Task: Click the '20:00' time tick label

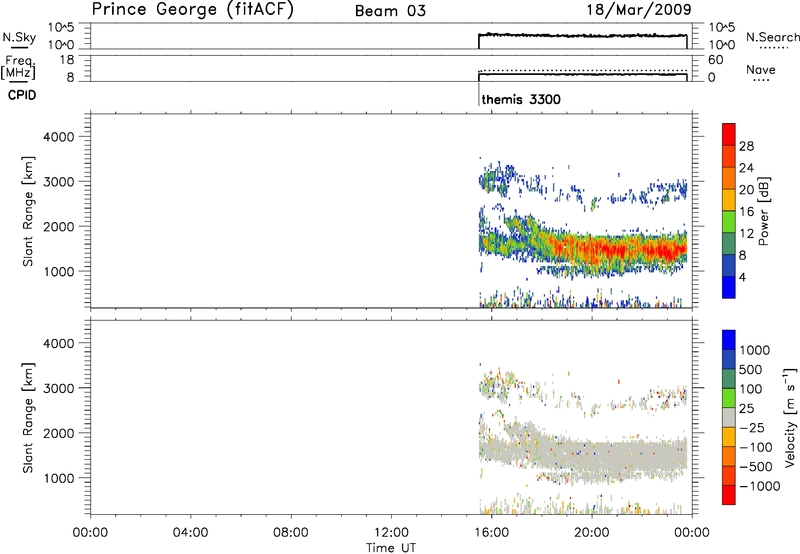Action: (591, 533)
